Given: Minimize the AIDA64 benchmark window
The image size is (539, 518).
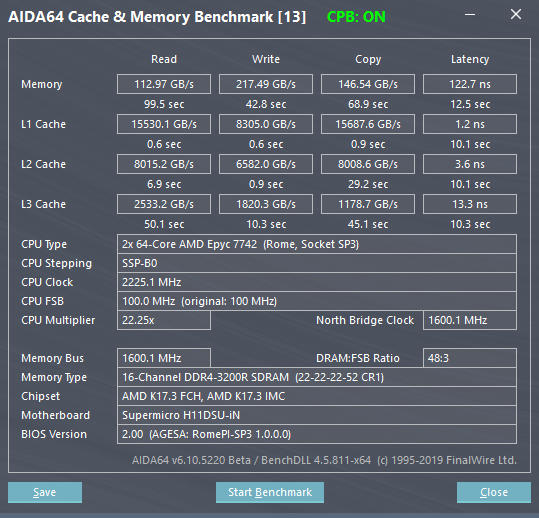Looking at the screenshot, I should (470, 14).
